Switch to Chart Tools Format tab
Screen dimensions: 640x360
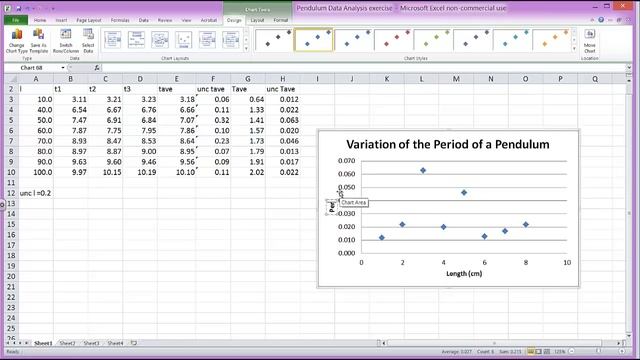(x=281, y=20)
